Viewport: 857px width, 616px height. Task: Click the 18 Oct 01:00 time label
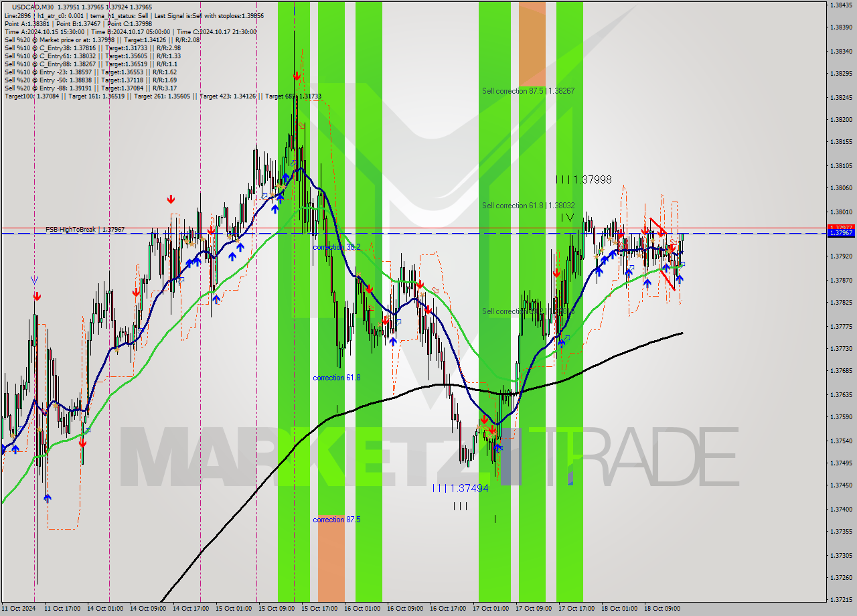(620, 609)
